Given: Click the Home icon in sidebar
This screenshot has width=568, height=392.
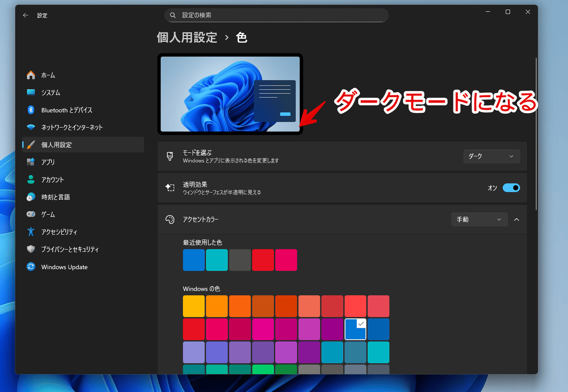Looking at the screenshot, I should (x=31, y=75).
